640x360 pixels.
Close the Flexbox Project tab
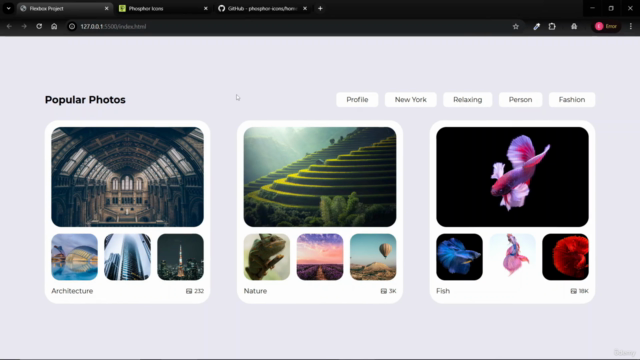[107, 8]
